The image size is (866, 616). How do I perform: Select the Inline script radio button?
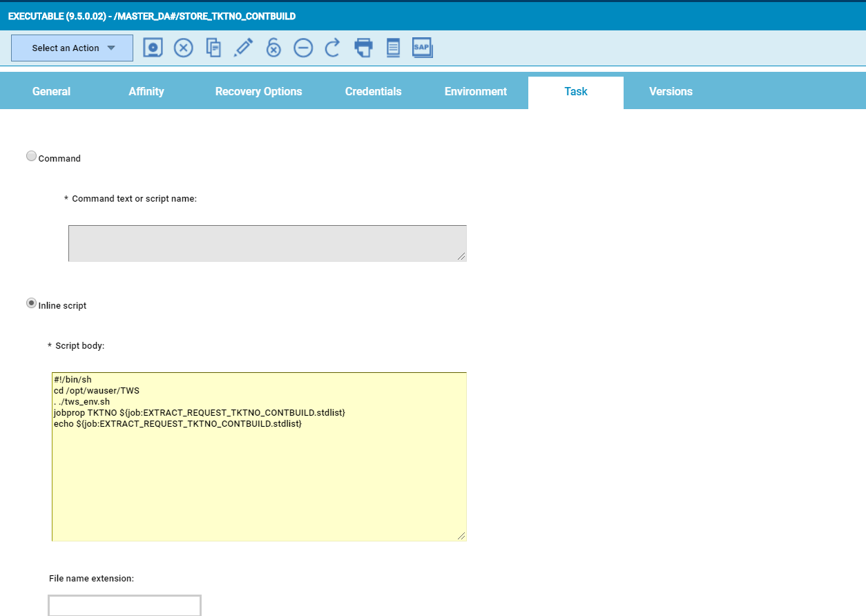31,303
